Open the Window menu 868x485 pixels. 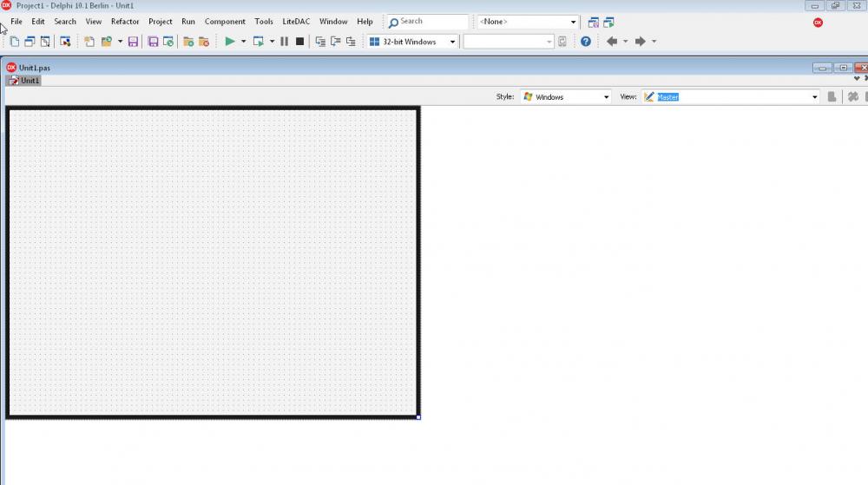pos(333,22)
